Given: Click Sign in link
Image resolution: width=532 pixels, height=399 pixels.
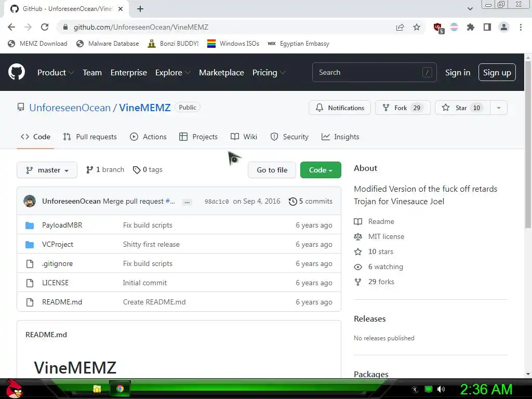Looking at the screenshot, I should pos(457,73).
